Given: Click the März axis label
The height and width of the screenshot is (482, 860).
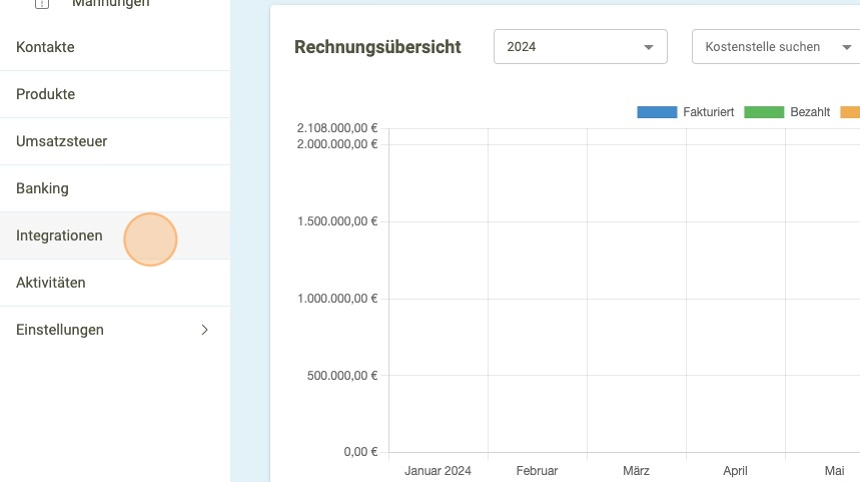Looking at the screenshot, I should click(636, 471).
